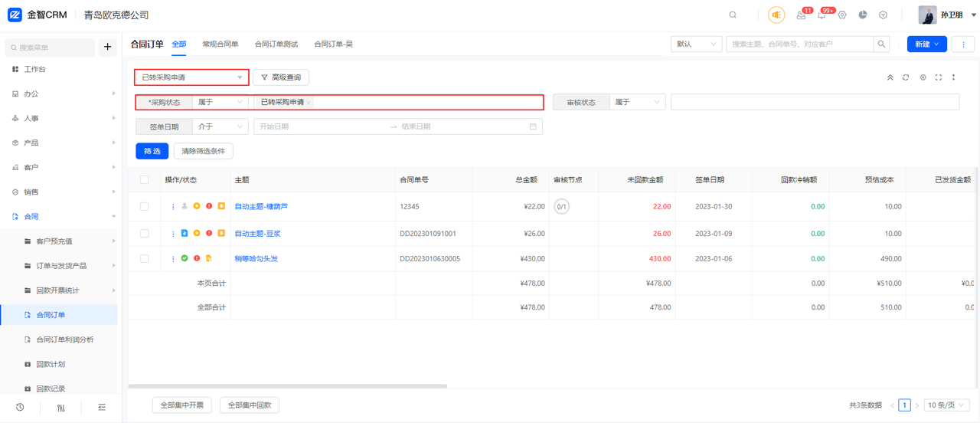The width and height of the screenshot is (980, 423).
Task: Click 全部集中回款 button
Action: click(x=250, y=405)
